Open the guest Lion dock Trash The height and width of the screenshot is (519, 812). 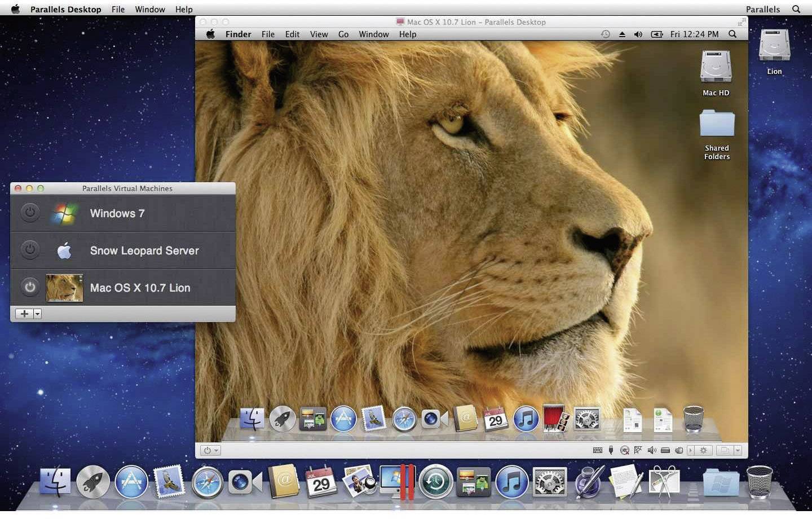pyautogui.click(x=694, y=419)
